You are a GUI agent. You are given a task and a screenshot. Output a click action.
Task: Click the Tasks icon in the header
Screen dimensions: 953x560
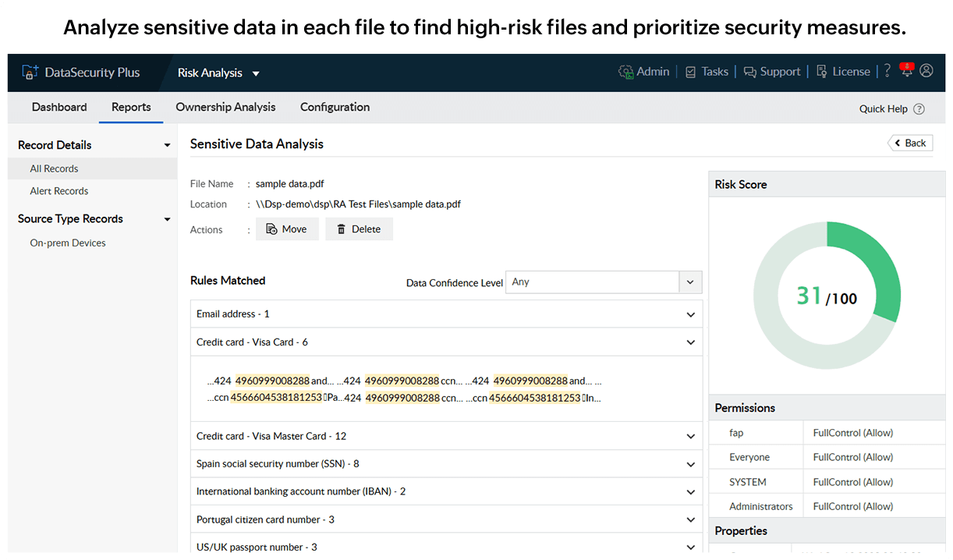pos(690,71)
